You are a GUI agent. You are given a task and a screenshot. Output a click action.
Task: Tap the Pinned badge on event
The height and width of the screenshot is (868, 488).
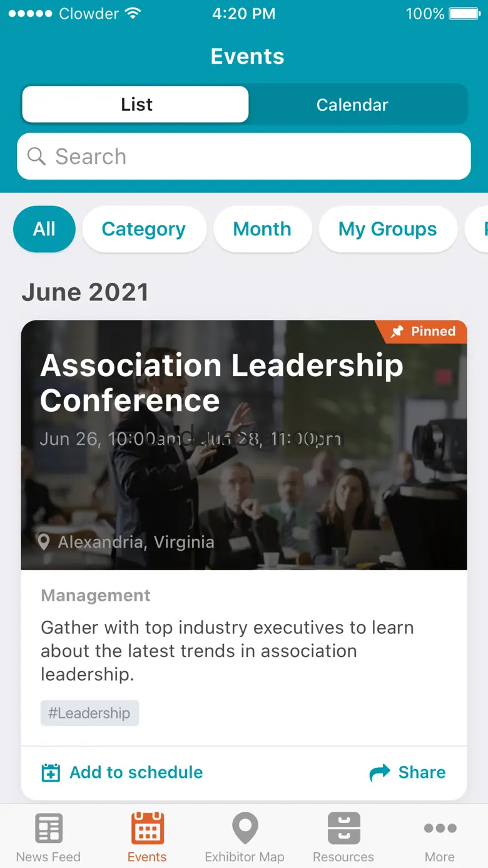[x=424, y=332]
